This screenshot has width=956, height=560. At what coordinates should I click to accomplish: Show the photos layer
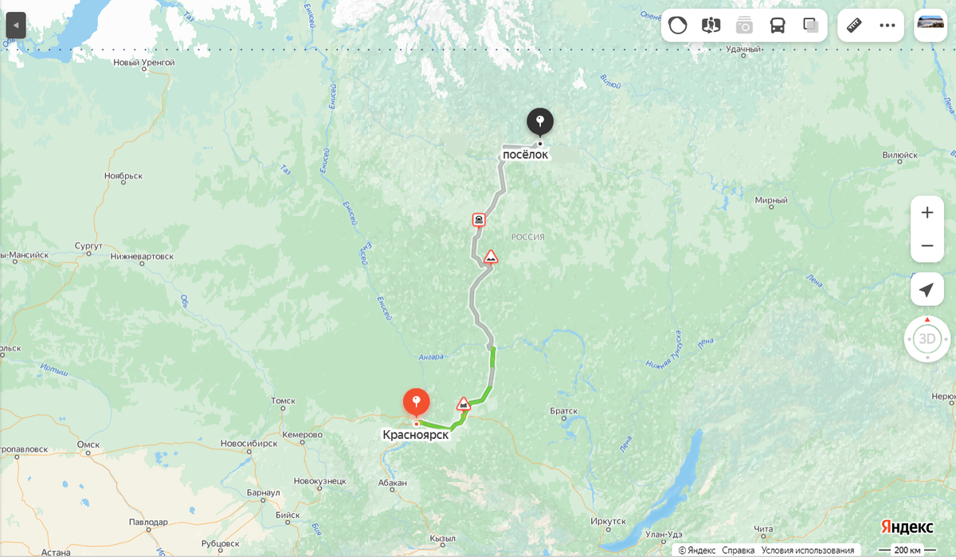pos(744,25)
